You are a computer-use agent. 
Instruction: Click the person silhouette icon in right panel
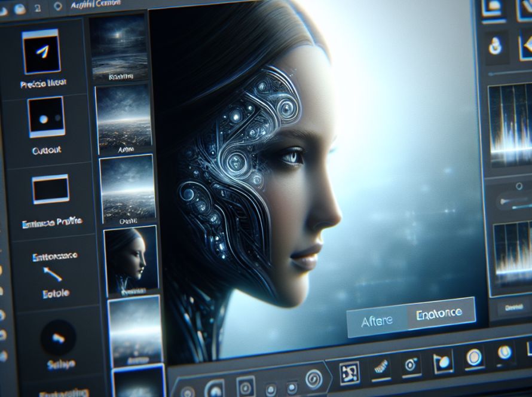point(495,45)
